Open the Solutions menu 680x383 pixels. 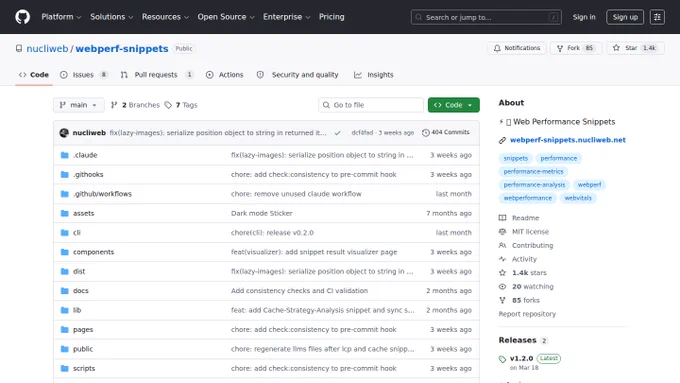(x=111, y=17)
